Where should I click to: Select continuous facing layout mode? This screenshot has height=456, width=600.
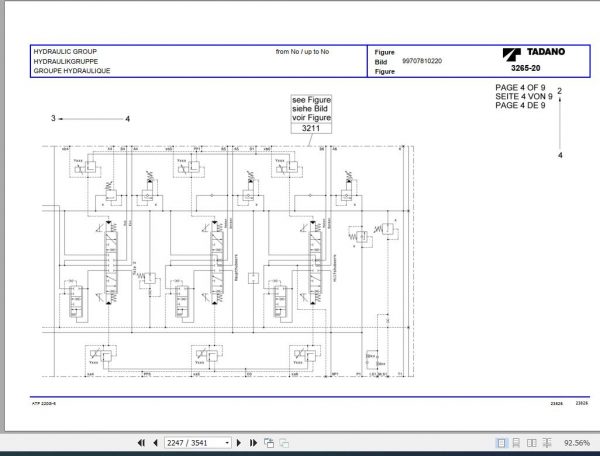pos(547,443)
